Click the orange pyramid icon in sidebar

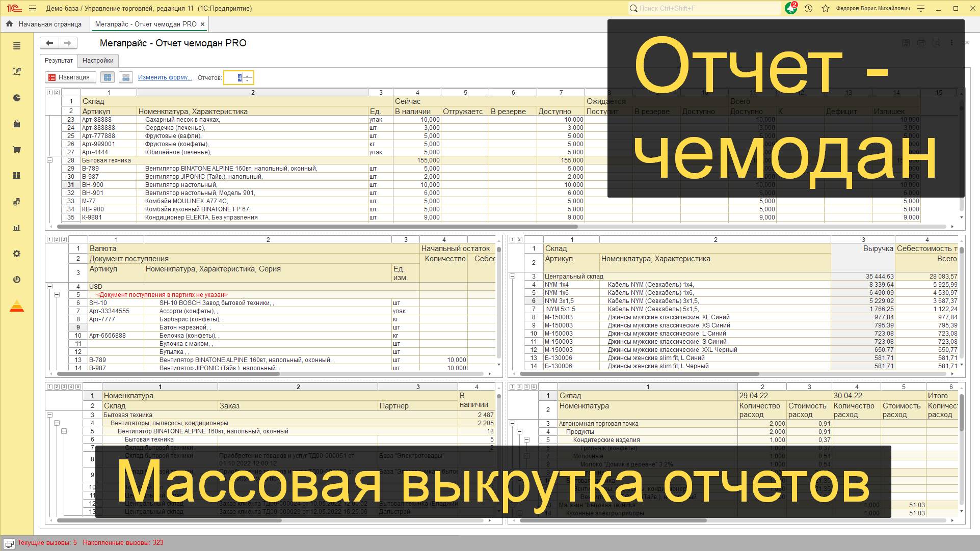click(17, 306)
